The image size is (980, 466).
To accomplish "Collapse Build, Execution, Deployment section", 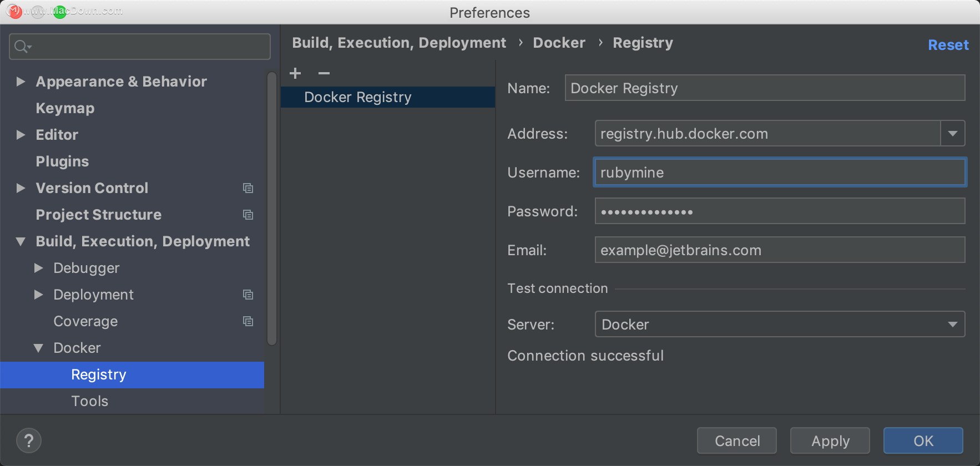I will point(21,241).
